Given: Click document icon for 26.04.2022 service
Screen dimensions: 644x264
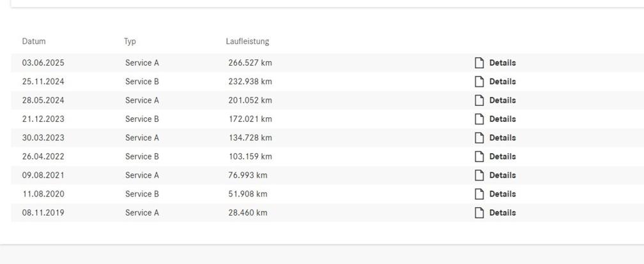Looking at the screenshot, I should click(x=479, y=156).
